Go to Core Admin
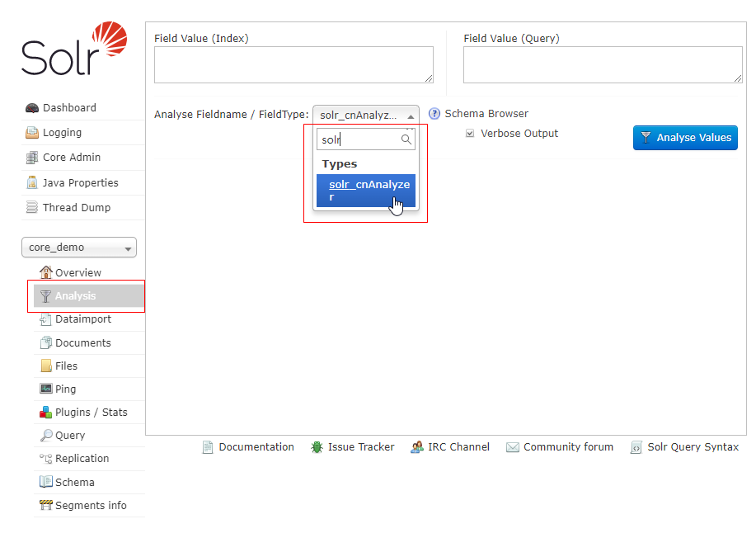Viewport: 756px width, 538px height. coord(72,158)
